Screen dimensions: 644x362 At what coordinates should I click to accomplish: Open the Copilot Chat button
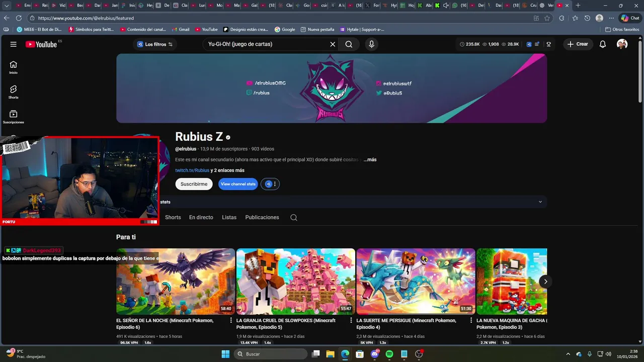(630, 18)
